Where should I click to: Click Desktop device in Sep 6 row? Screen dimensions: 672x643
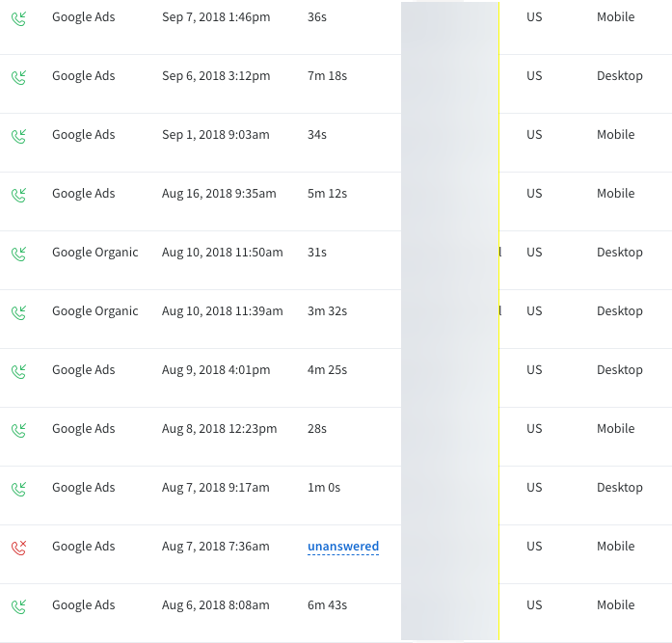click(x=619, y=76)
